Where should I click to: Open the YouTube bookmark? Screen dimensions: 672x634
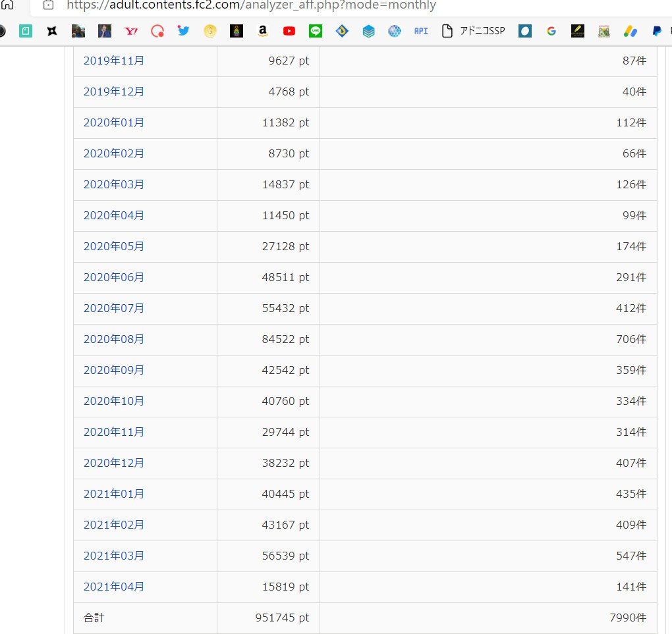point(289,31)
